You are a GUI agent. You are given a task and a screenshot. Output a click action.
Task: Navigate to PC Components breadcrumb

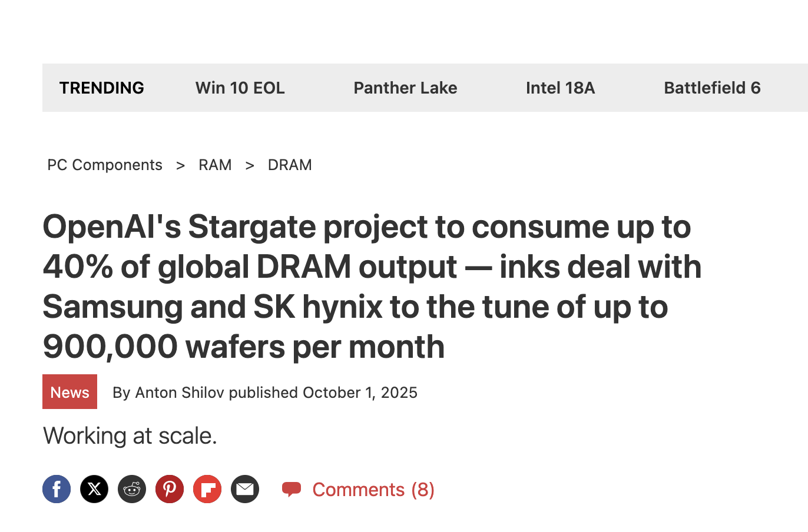(105, 165)
